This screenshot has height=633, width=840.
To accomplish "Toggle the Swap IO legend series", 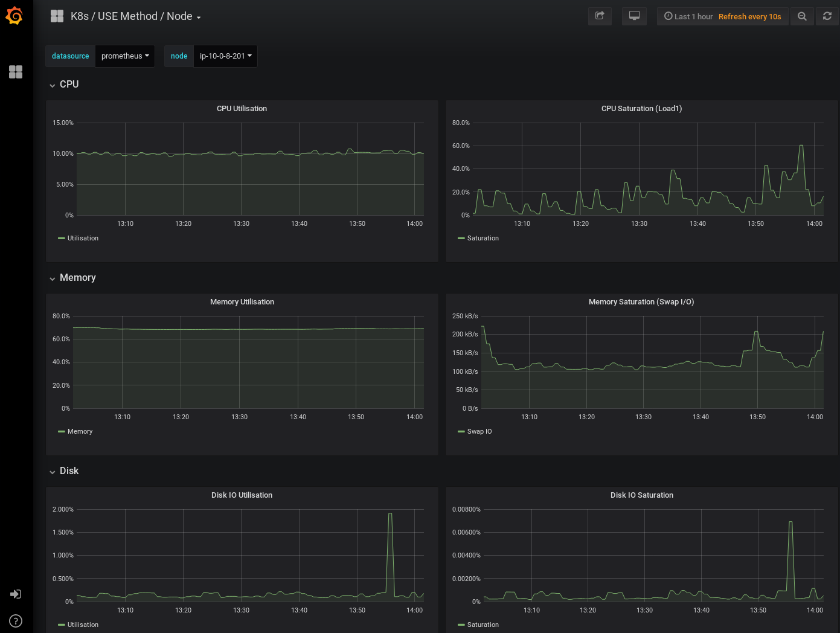I will click(479, 432).
